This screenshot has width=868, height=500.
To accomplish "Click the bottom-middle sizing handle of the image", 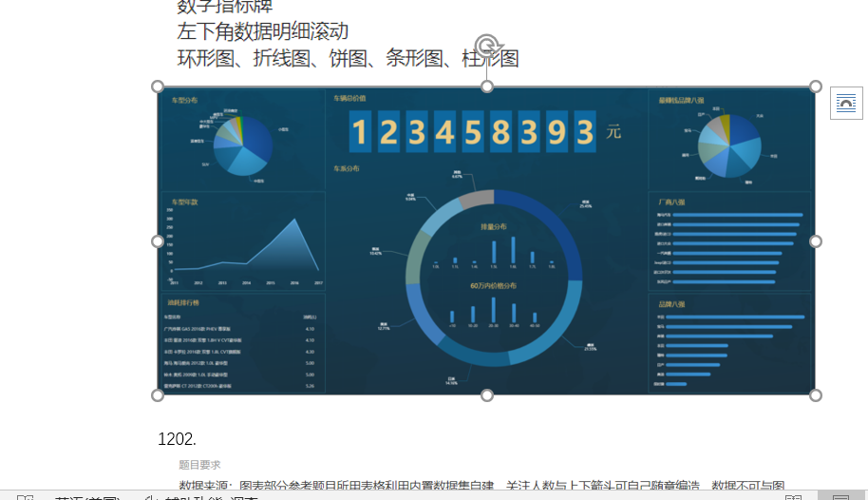I will pos(486,395).
